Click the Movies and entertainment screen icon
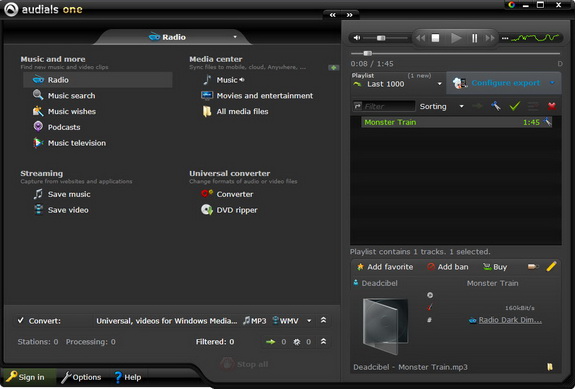575x389 pixels. pyautogui.click(x=207, y=95)
